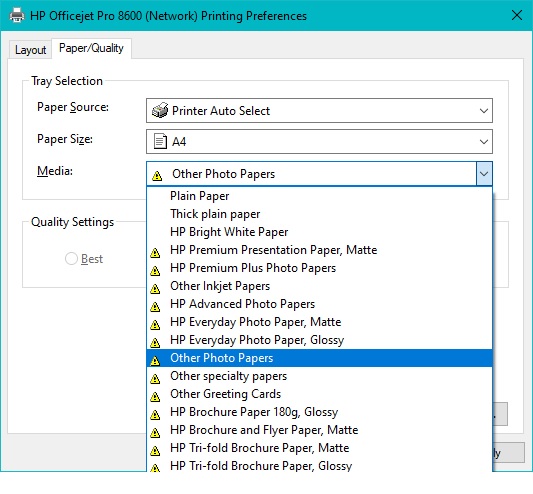This screenshot has width=533, height=494.
Task: Click warning icon beside Other Inkjet Papers
Action: point(155,289)
